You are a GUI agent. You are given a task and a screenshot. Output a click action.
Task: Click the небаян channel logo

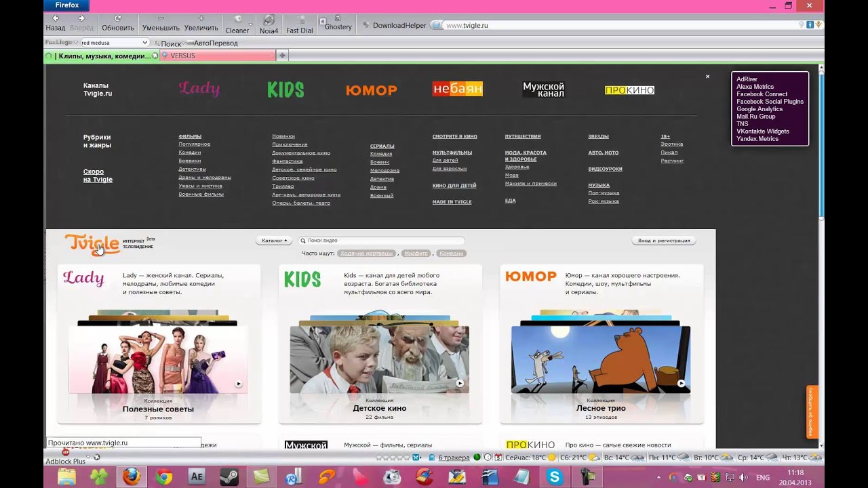[x=458, y=89]
